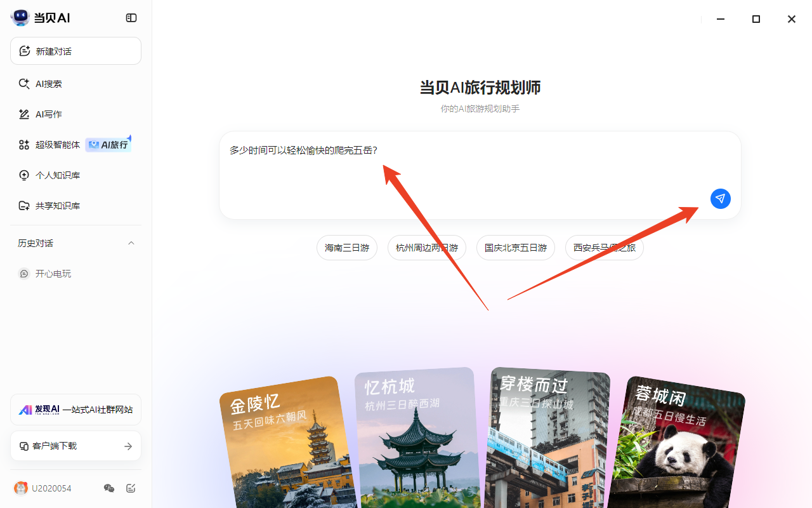Click the AI搜索 magnifier icon
The height and width of the screenshot is (508, 812).
(24, 84)
